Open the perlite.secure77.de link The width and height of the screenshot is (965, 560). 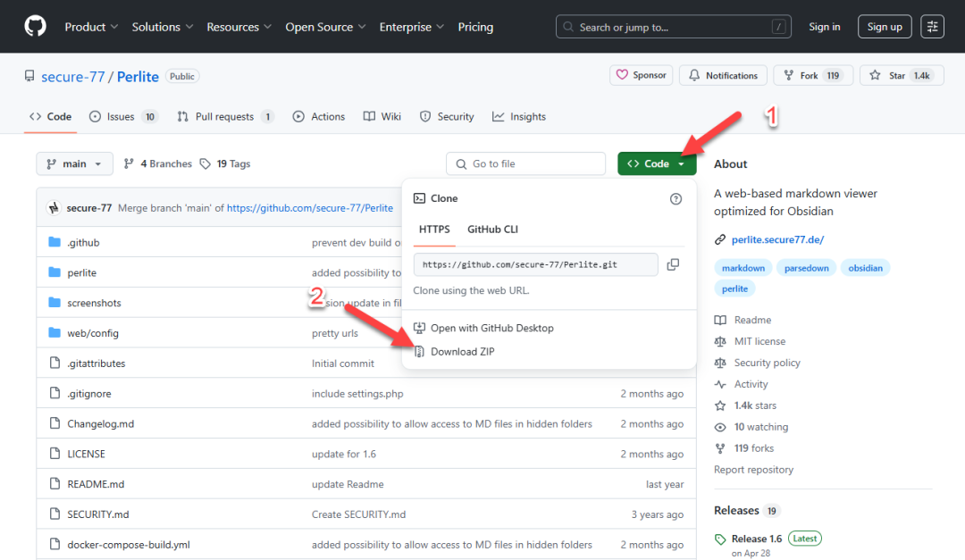[x=777, y=239]
